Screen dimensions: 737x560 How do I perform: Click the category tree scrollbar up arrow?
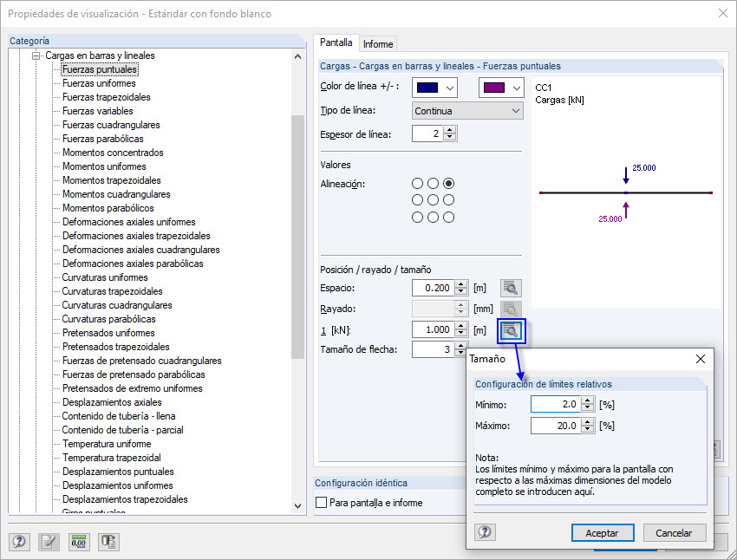click(x=297, y=56)
